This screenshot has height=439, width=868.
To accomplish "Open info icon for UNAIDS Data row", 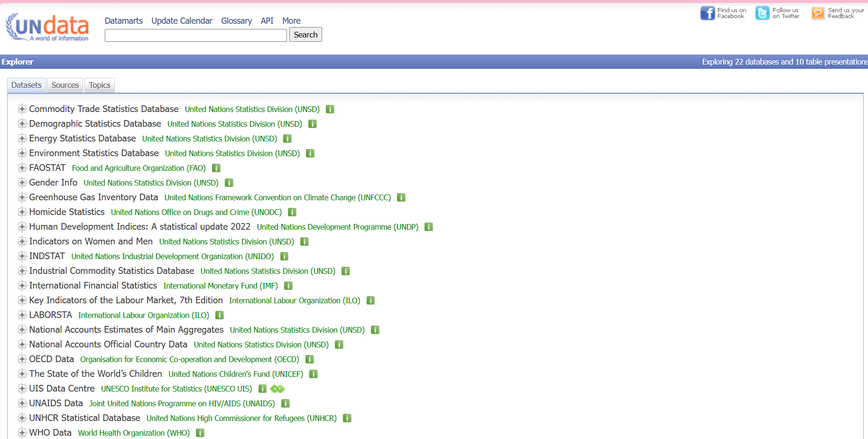I will [x=286, y=403].
